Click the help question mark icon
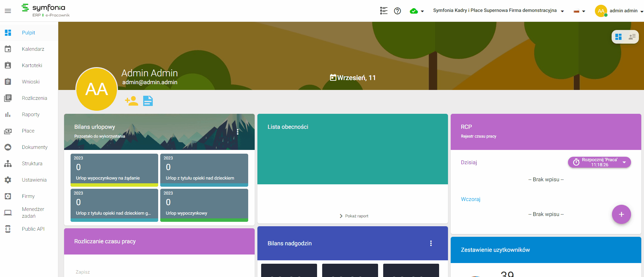The width and height of the screenshot is (644, 277). tap(397, 11)
